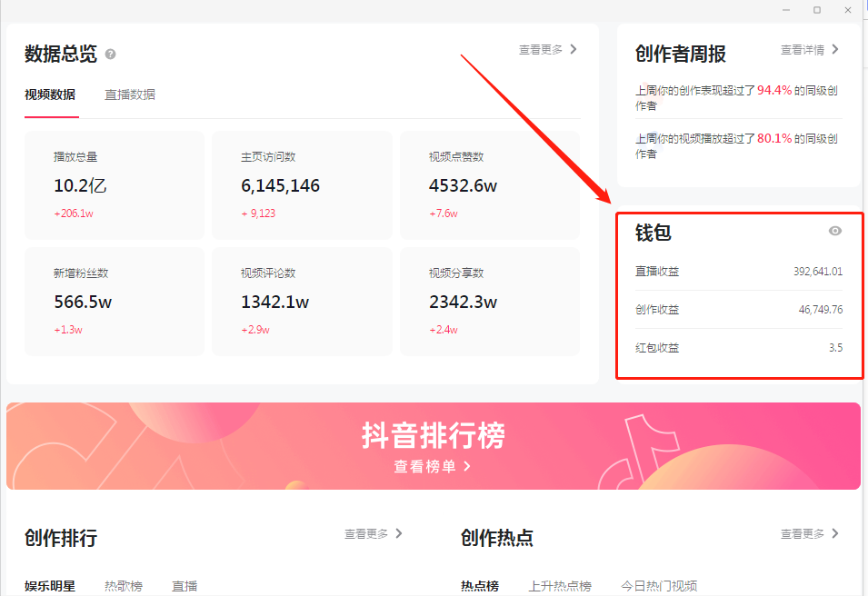Click the chevron beside 创作排行 查看更多
This screenshot has height=596, width=868.
[x=399, y=533]
